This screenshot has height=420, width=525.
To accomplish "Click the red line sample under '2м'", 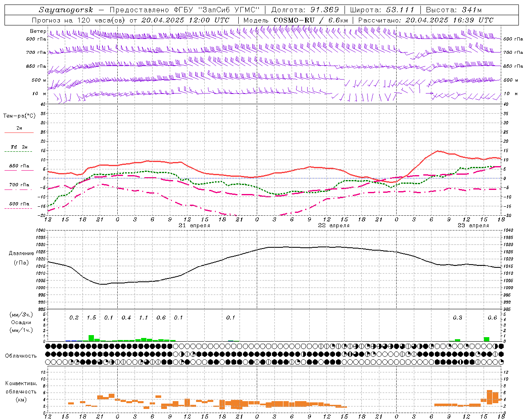I will tap(19, 133).
